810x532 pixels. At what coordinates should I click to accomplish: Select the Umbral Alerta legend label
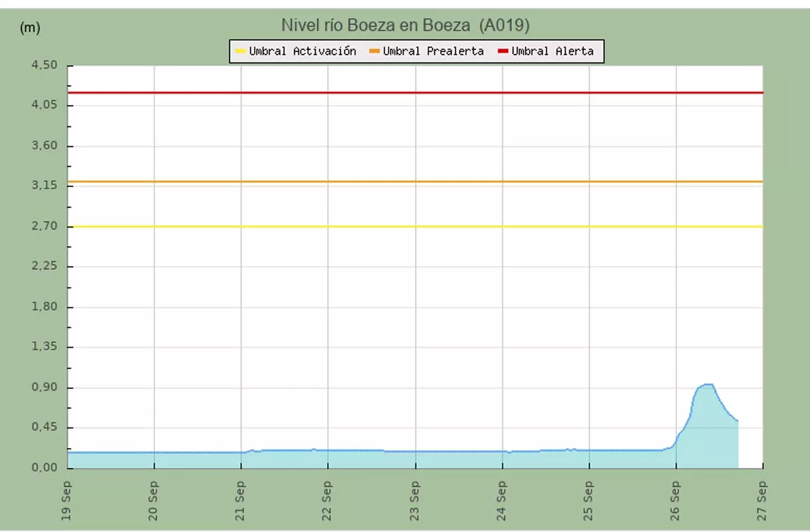(552, 51)
